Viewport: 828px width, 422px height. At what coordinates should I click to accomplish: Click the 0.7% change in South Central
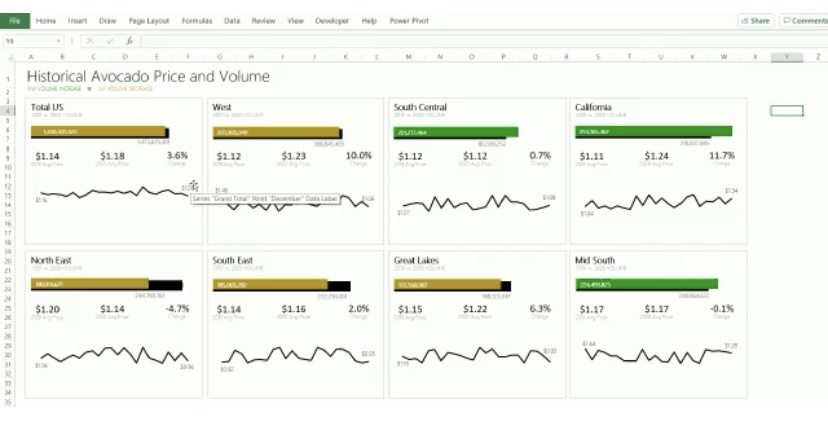coord(540,156)
